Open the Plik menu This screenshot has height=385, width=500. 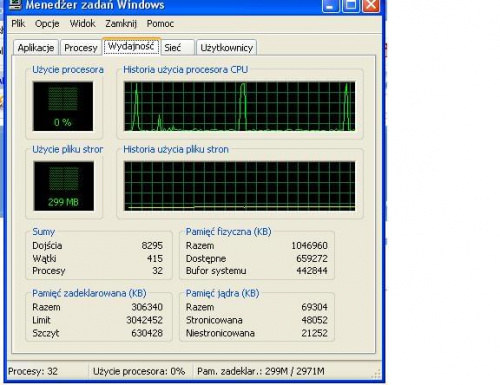click(x=18, y=24)
